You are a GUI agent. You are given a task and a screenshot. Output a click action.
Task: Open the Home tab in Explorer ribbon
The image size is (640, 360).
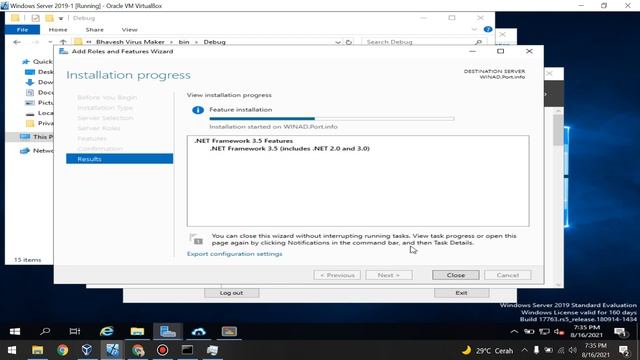tap(58, 29)
